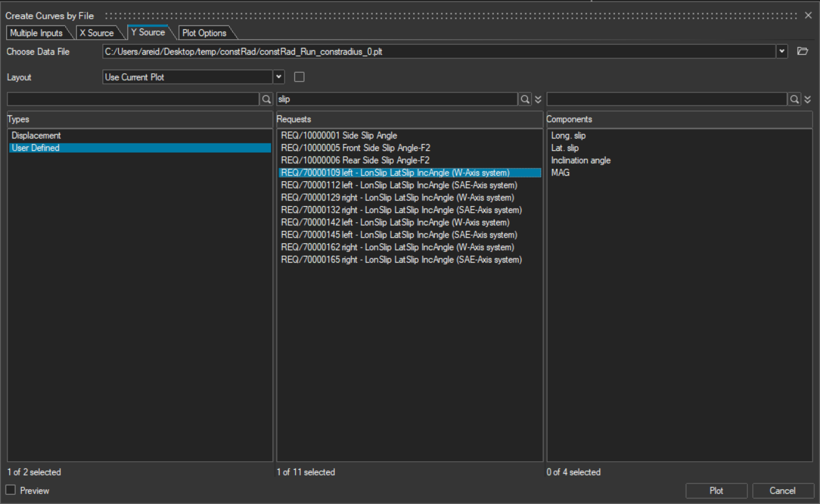Select REQ/70000109 left W-Axis system request

pyautogui.click(x=410, y=173)
